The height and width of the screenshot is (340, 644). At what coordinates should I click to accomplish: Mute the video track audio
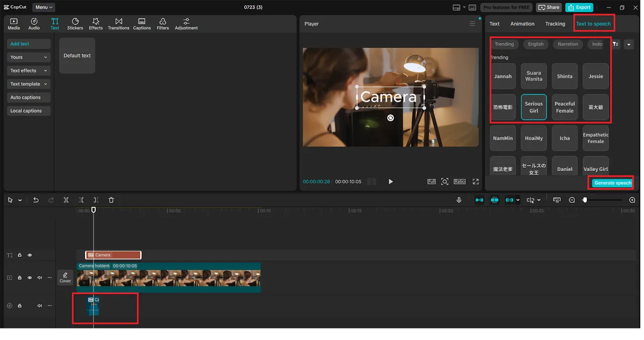click(40, 278)
